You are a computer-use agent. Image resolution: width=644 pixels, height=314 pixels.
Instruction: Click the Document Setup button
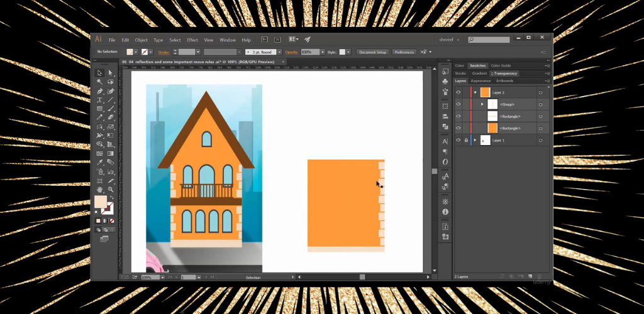[372, 52]
